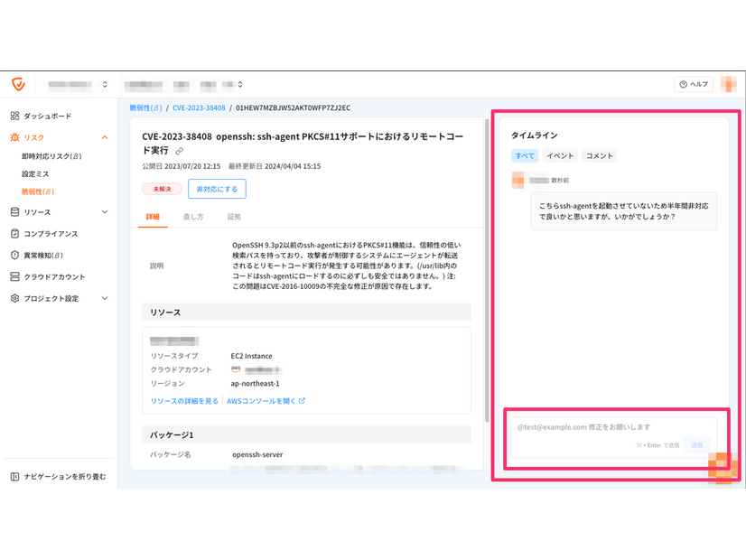Image resolution: width=746 pixels, height=560 pixels.
Task: Switch to the 証拠 tab
Action: click(234, 217)
